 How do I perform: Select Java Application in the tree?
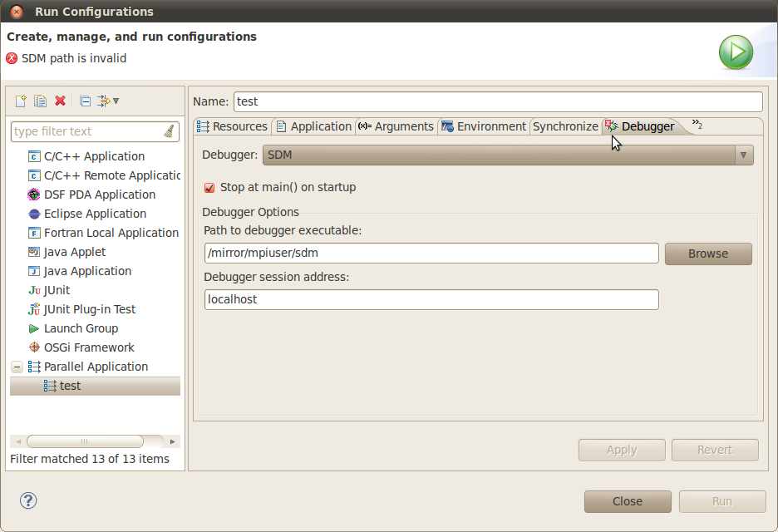coord(88,271)
